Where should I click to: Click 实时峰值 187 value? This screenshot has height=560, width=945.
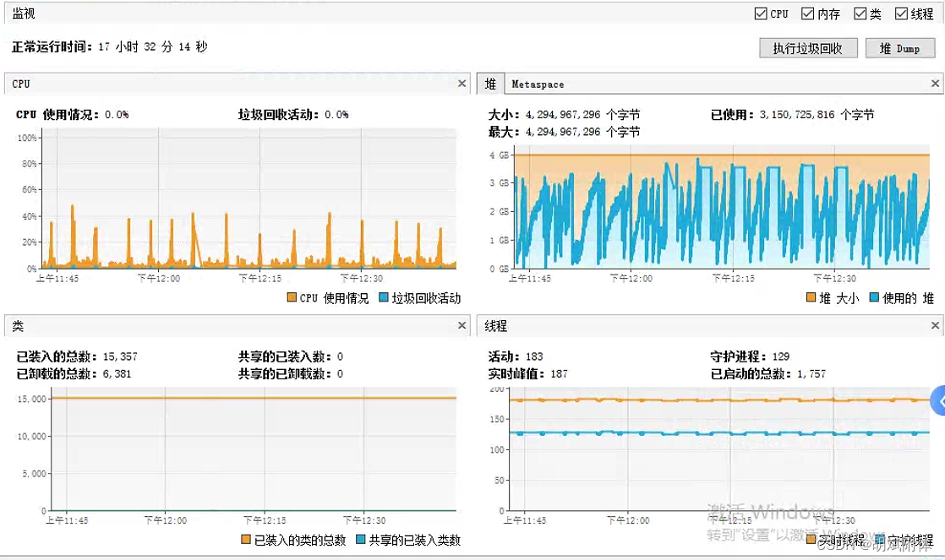pyautogui.click(x=559, y=373)
